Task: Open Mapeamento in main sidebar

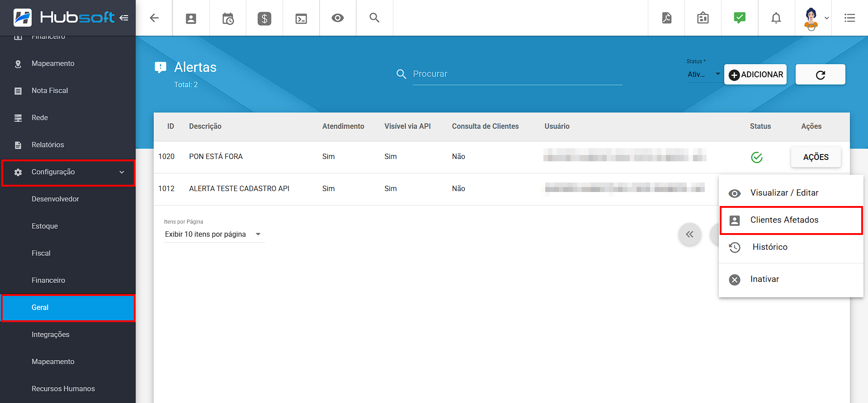Action: tap(68, 63)
